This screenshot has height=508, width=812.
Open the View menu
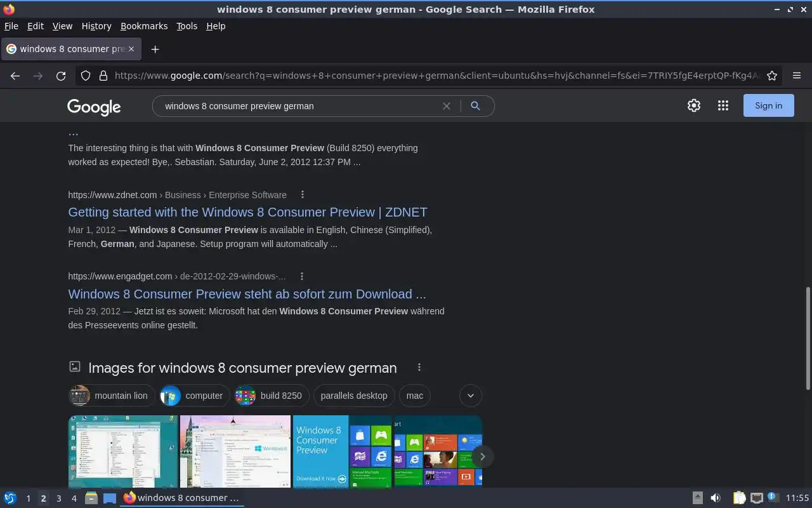(x=62, y=26)
